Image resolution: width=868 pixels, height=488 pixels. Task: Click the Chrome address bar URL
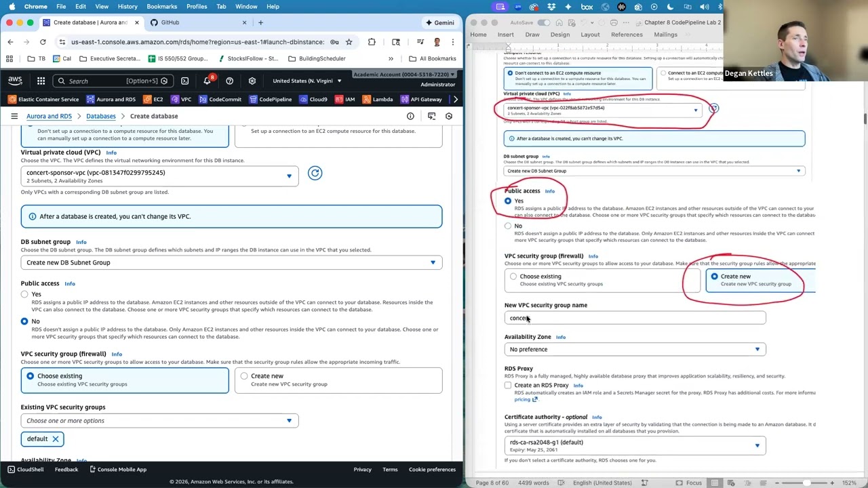(197, 41)
